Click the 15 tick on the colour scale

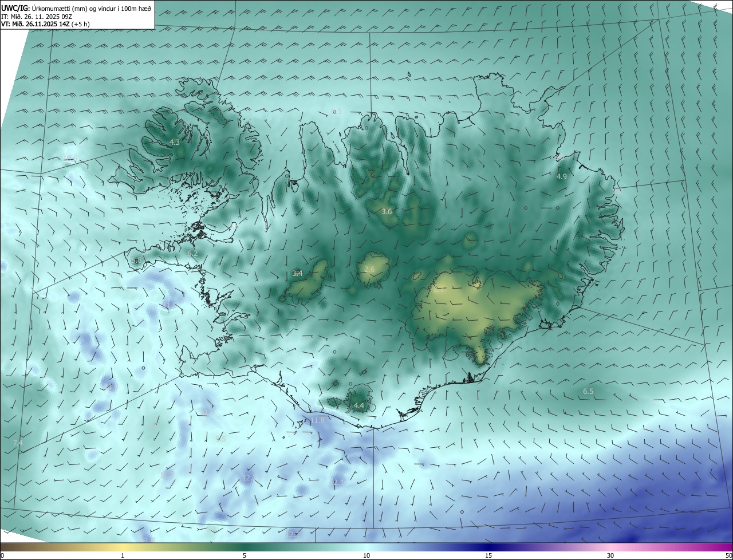(x=488, y=555)
